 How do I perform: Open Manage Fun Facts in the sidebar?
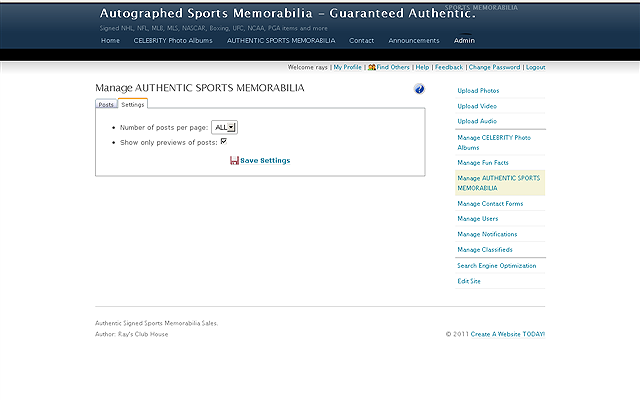[482, 162]
